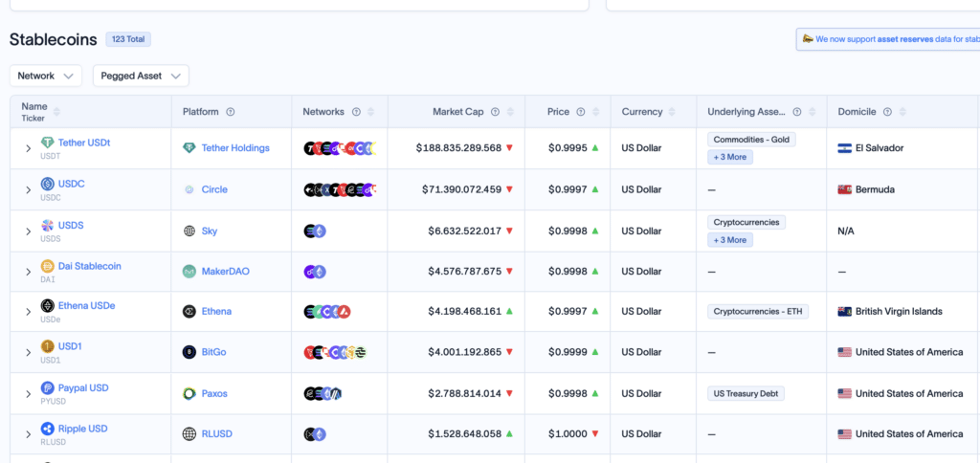Expand the Tether USDt row
The image size is (980, 463).
(28, 148)
